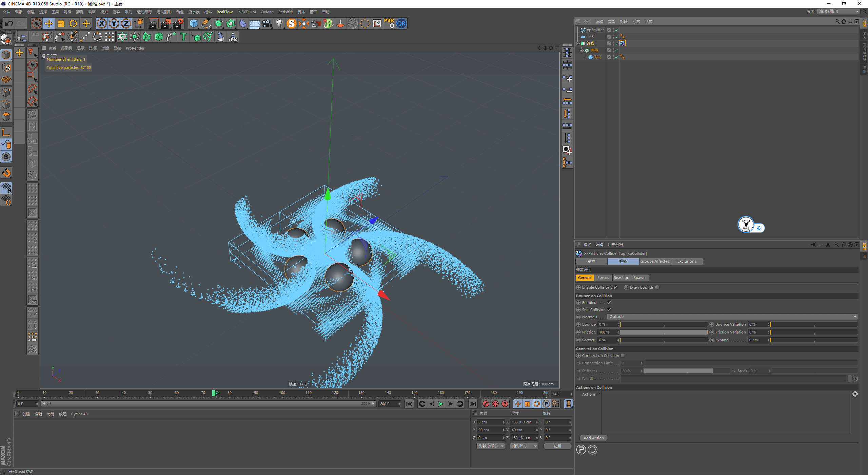Click the 应用 apply button
Viewport: 868px width, 475px height.
(x=557, y=446)
